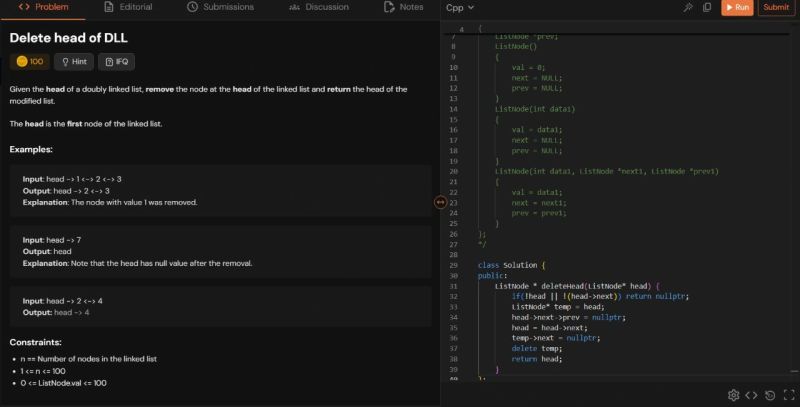Open the Cpp language dropdown
800x407 pixels.
coord(460,8)
